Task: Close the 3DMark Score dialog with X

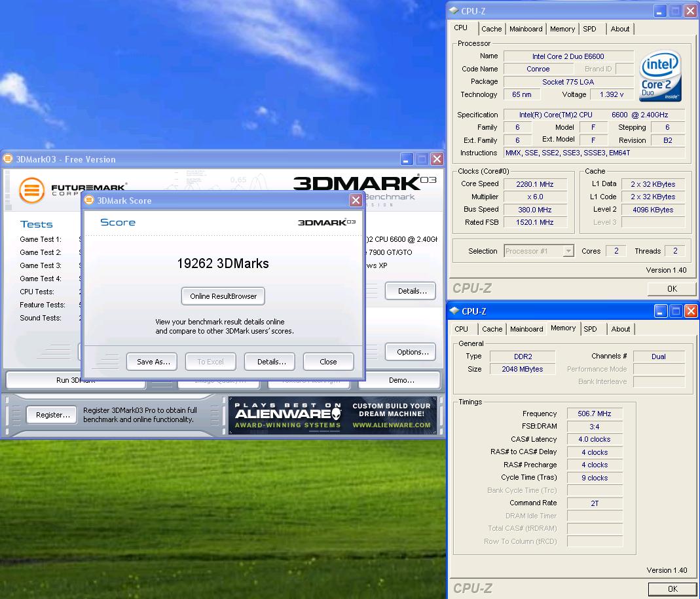Action: (x=356, y=200)
